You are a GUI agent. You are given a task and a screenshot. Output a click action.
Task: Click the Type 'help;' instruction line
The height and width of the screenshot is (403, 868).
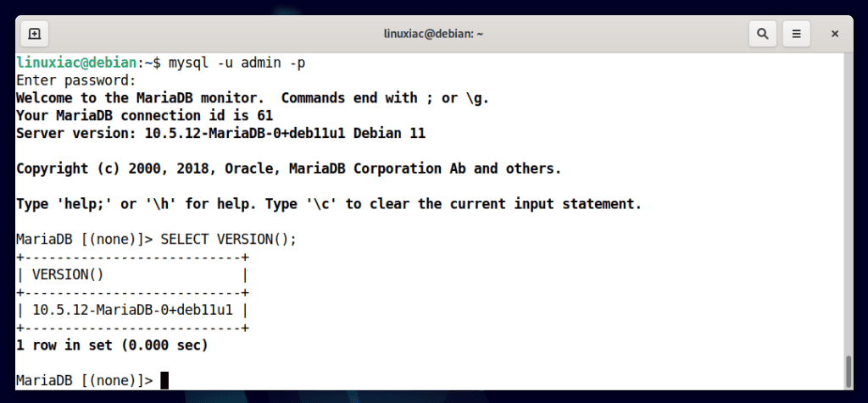coord(329,205)
